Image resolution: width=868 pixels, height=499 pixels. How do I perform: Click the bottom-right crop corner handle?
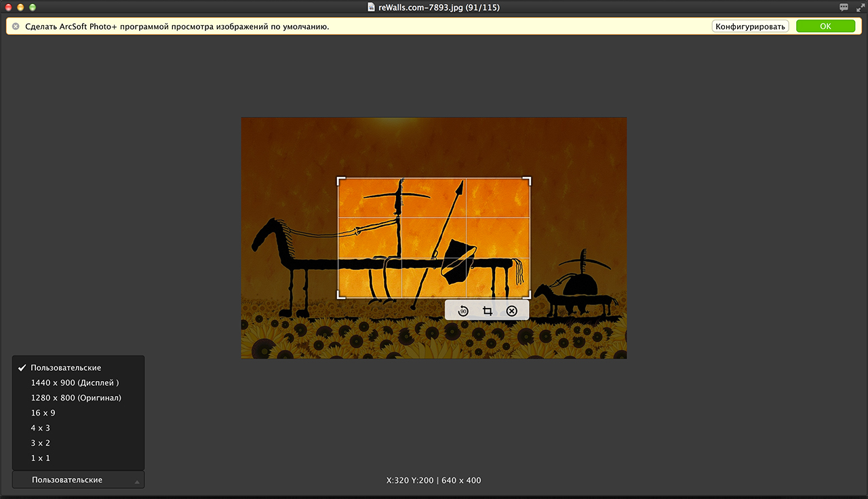tap(528, 294)
